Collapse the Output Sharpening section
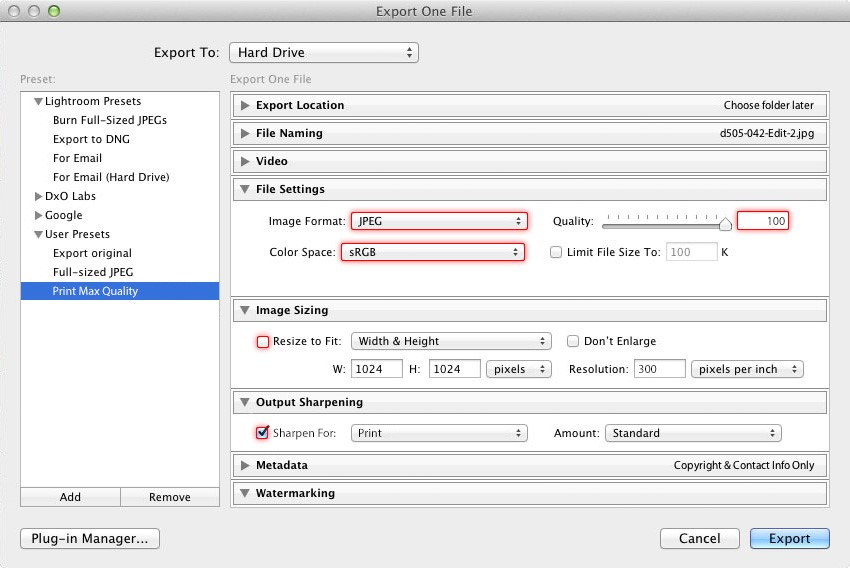Image resolution: width=850 pixels, height=569 pixels. (245, 402)
